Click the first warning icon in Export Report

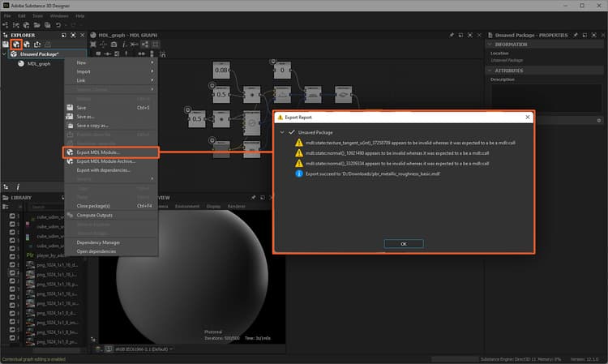tap(299, 143)
